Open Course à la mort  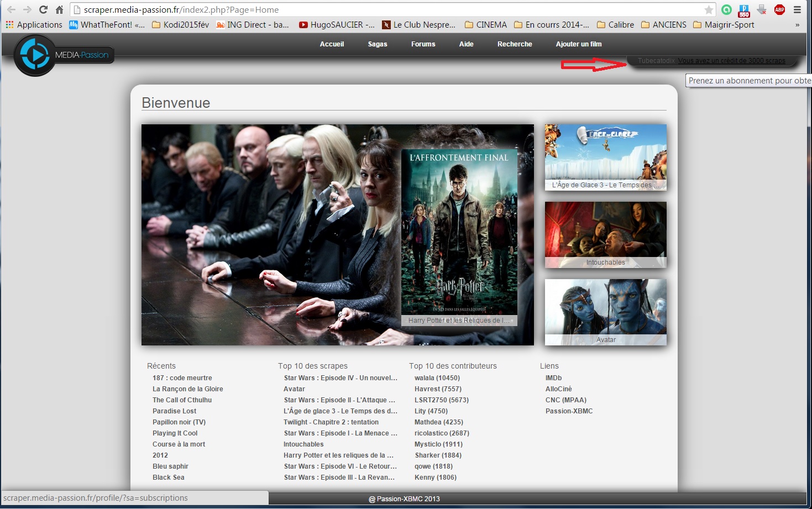click(179, 444)
